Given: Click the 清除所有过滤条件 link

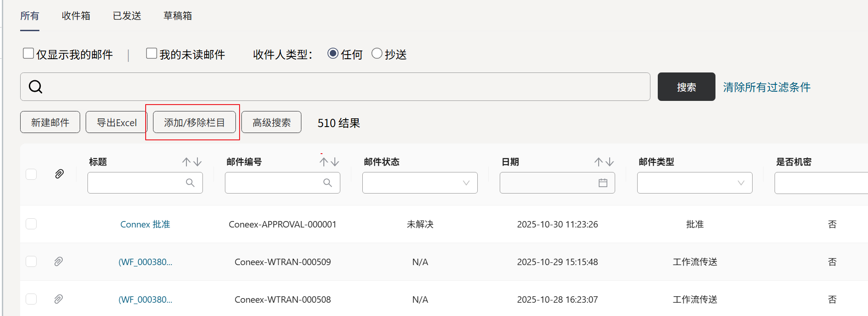Looking at the screenshot, I should (767, 87).
